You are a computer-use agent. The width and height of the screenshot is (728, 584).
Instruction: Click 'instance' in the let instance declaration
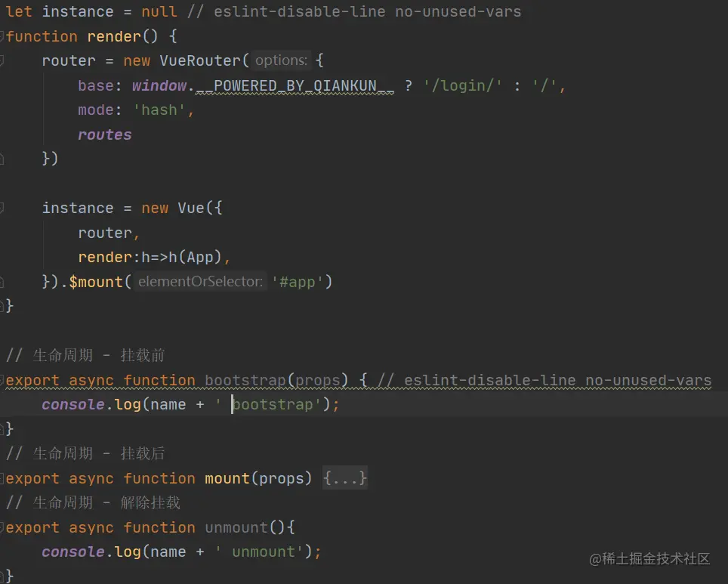coord(78,11)
